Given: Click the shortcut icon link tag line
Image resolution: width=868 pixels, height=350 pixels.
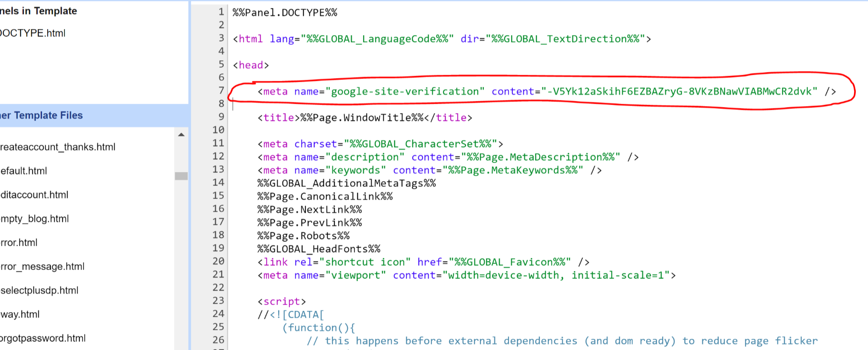Looking at the screenshot, I should (423, 262).
